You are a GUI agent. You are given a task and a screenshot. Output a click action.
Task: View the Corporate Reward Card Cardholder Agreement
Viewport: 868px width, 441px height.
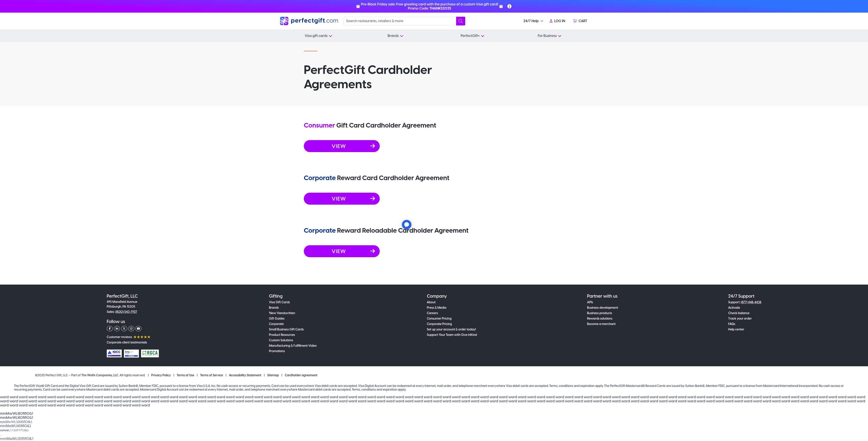[x=342, y=199]
